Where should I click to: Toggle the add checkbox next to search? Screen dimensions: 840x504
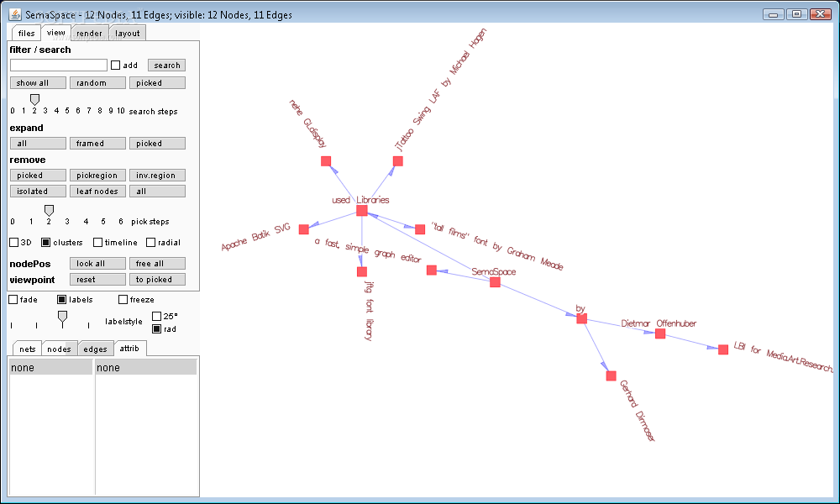tap(115, 66)
